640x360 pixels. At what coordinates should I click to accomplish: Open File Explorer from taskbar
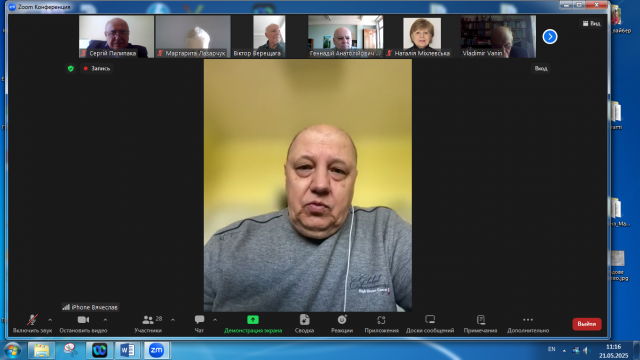(x=41, y=351)
